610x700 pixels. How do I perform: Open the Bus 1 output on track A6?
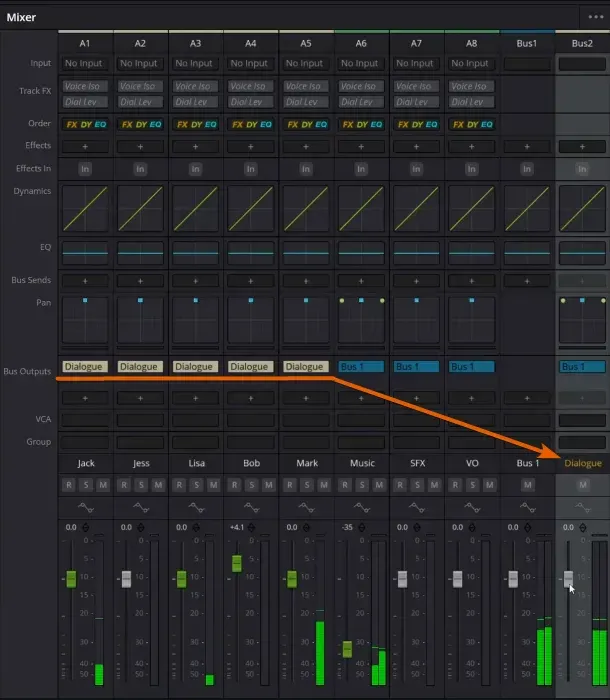[x=361, y=367]
